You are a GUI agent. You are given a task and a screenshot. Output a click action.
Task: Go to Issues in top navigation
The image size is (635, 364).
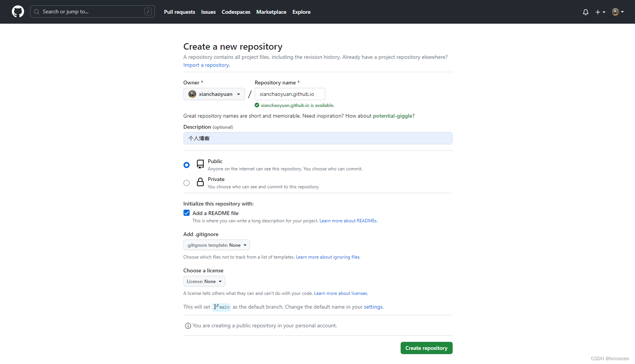tap(208, 12)
